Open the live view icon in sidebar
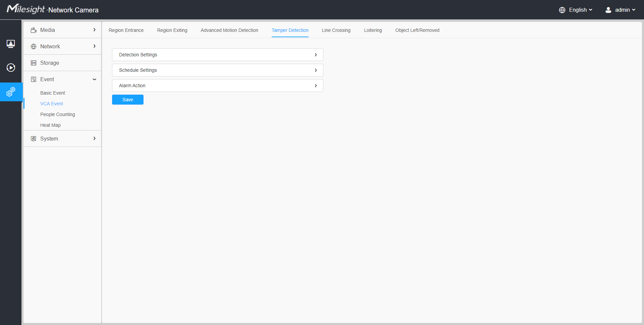The width and height of the screenshot is (644, 325). (x=11, y=44)
